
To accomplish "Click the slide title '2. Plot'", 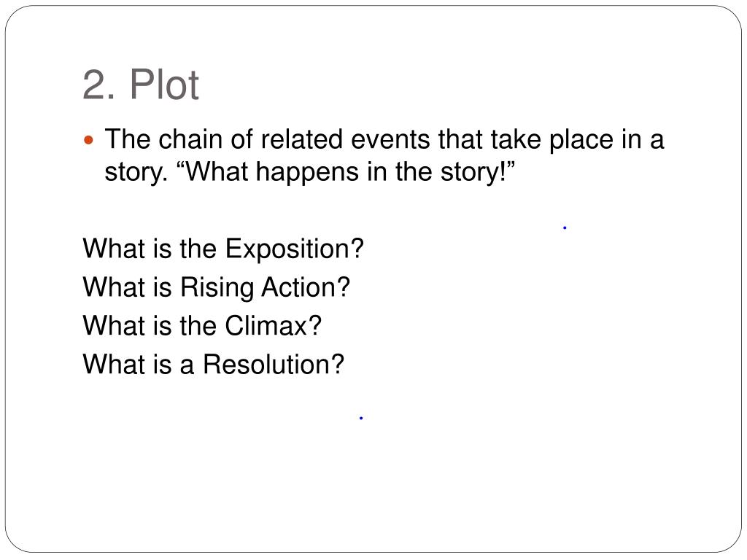I will [141, 85].
